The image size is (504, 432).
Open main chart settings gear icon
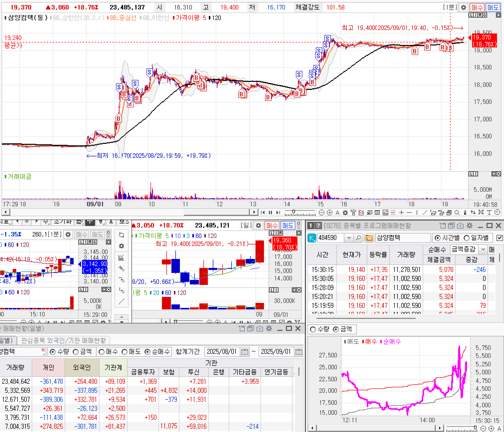pyautogui.click(x=463, y=7)
